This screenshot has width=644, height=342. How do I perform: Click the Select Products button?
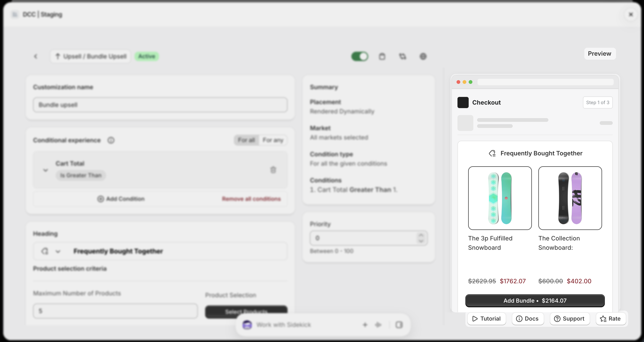click(x=246, y=311)
